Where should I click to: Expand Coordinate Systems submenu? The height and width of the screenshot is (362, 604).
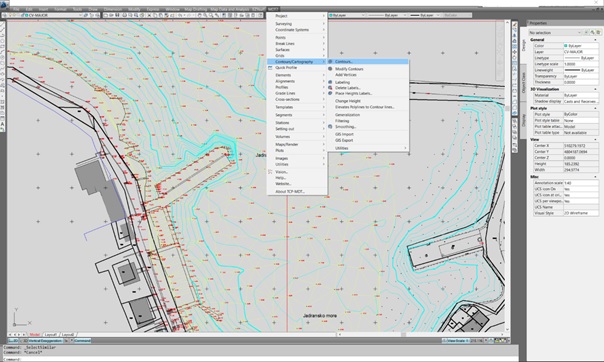point(297,30)
